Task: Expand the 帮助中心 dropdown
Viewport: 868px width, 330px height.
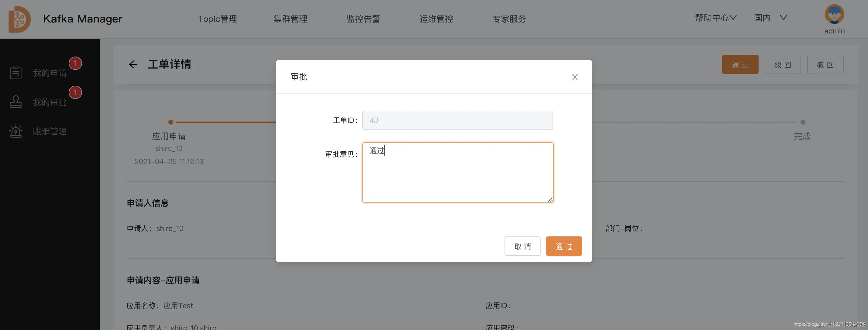Action: pyautogui.click(x=715, y=18)
